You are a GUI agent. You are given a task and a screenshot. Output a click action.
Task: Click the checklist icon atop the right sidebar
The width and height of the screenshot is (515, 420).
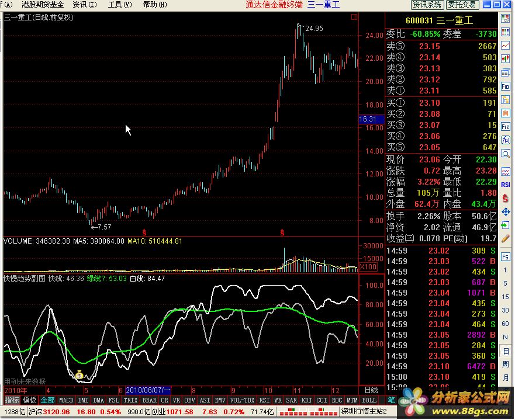click(506, 18)
